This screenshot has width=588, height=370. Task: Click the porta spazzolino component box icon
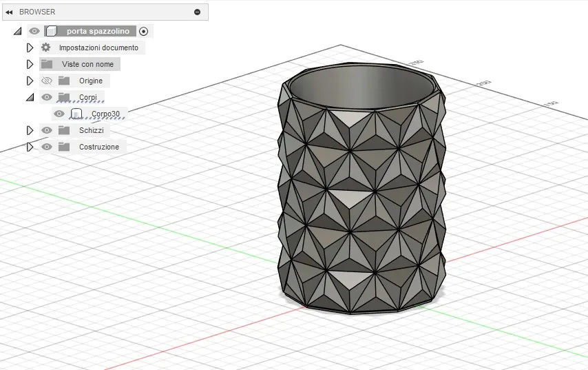click(x=52, y=31)
